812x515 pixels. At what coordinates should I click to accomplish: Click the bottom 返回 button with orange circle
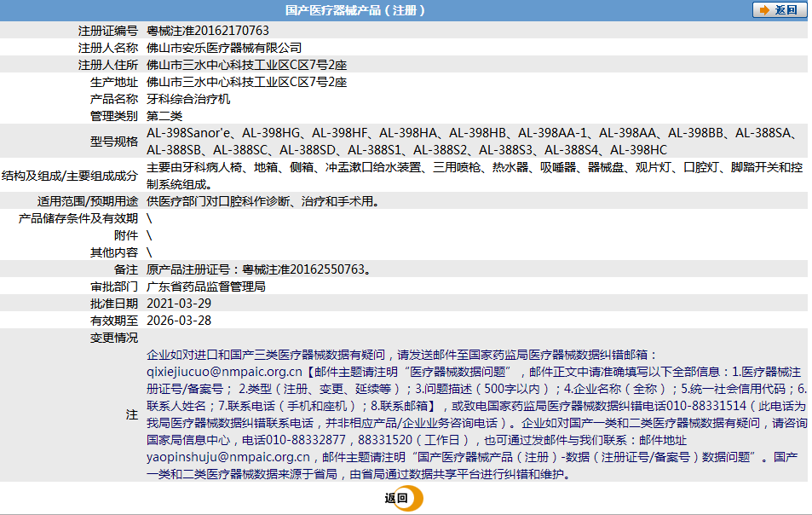point(404,499)
